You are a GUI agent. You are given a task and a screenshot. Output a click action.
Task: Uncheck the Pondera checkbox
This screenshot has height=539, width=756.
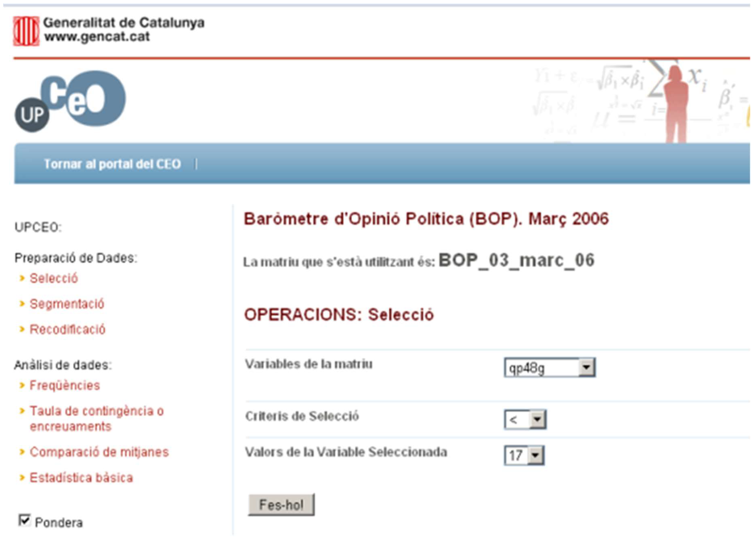[x=25, y=520]
